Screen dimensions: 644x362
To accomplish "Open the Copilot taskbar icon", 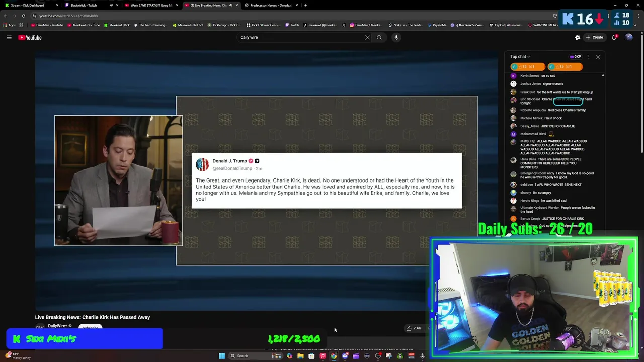I will pos(289,356).
